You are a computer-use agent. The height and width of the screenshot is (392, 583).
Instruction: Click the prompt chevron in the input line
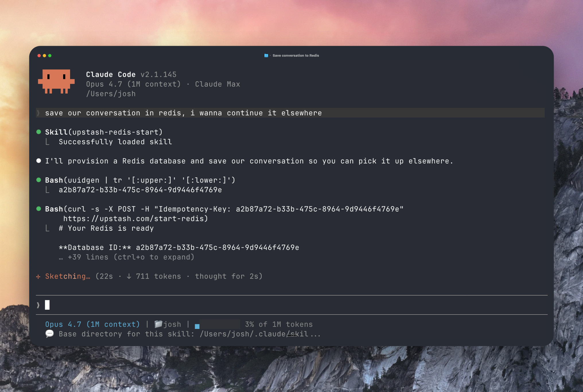[x=38, y=305]
